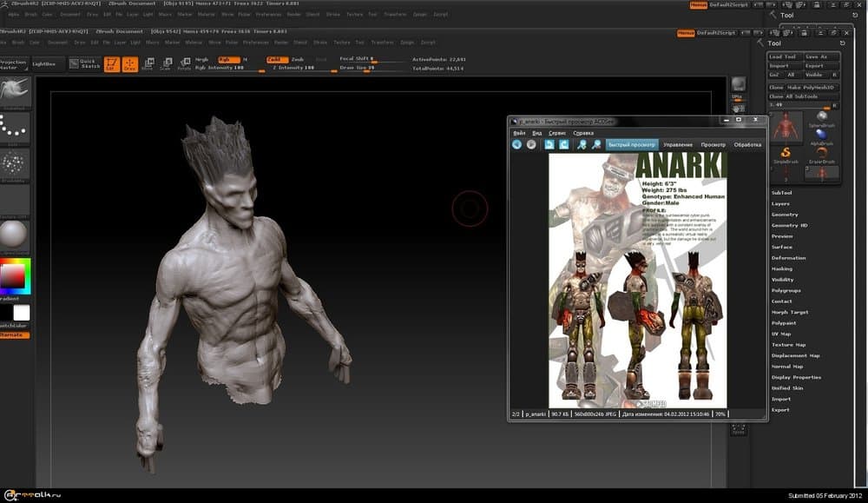Click the Make PolyMesh3D button
868x503 pixels.
(812, 88)
